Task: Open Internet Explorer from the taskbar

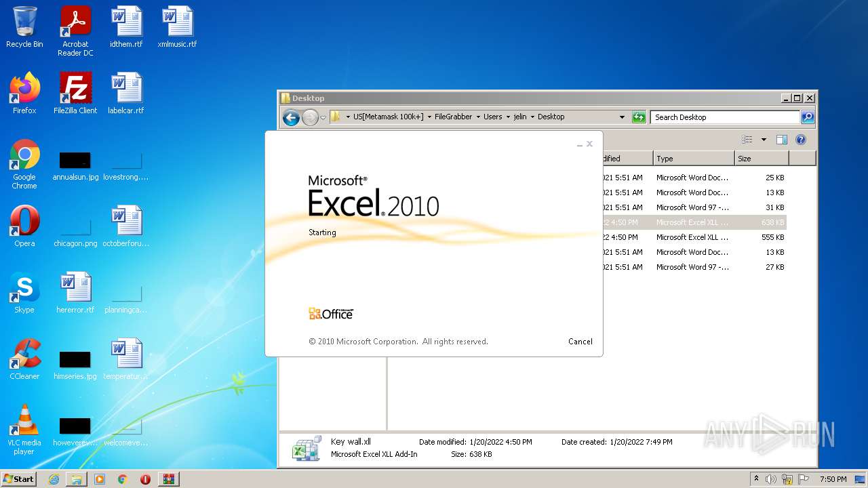Action: point(54,479)
